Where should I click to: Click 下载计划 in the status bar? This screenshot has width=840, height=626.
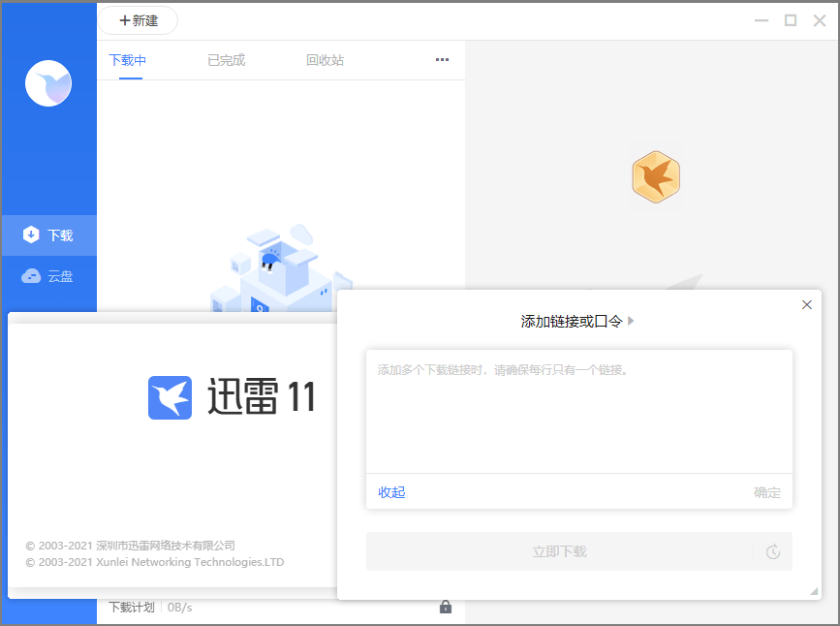[132, 608]
